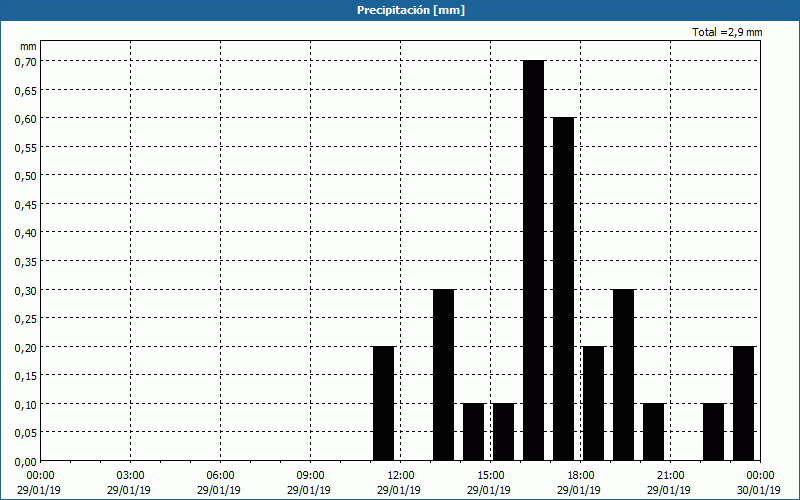800x500 pixels.
Task: Click the 0,25 y-axis value
Action: click(x=26, y=319)
